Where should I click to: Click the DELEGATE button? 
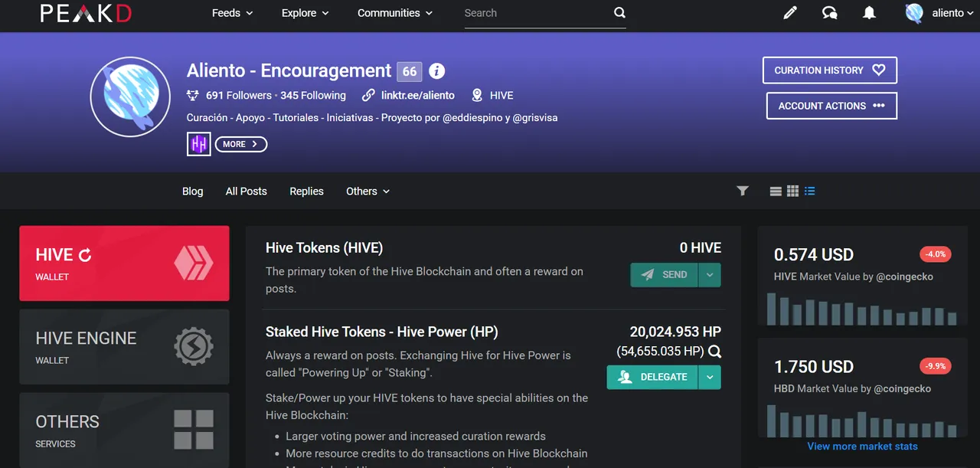(x=652, y=377)
